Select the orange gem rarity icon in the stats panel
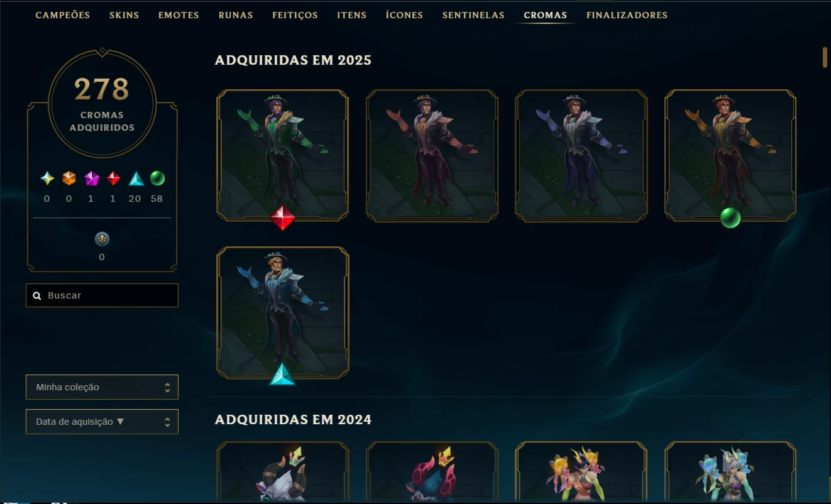Screen dimensions: 831x504 pyautogui.click(x=69, y=178)
